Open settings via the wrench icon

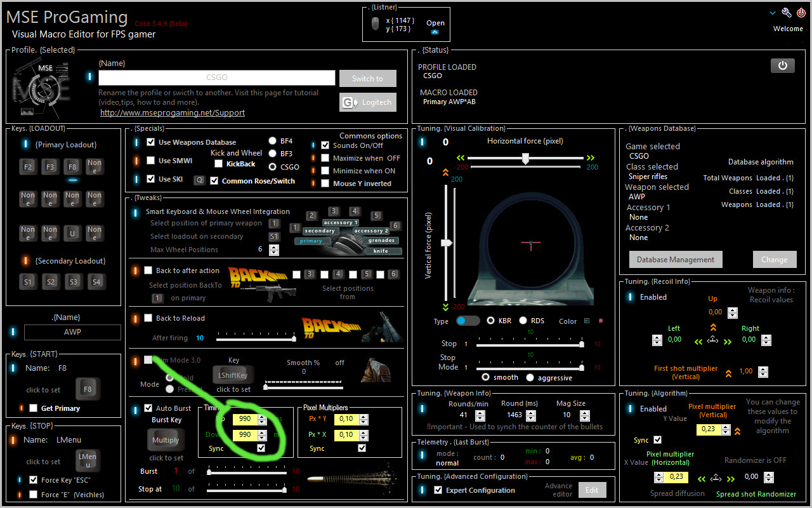point(787,13)
